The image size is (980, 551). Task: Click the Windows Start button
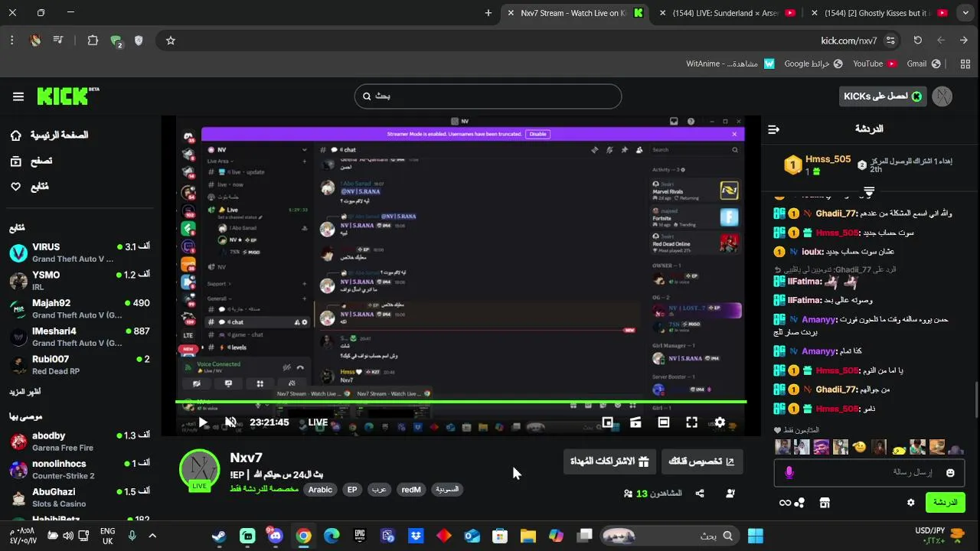755,536
